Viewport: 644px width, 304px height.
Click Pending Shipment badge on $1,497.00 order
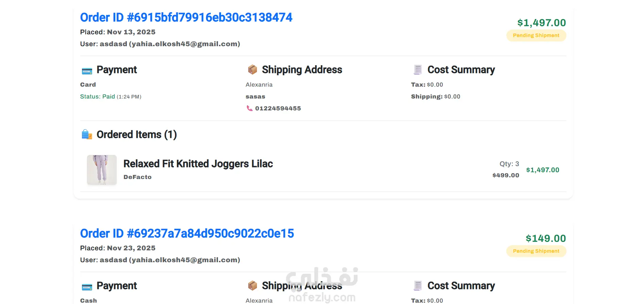[536, 35]
